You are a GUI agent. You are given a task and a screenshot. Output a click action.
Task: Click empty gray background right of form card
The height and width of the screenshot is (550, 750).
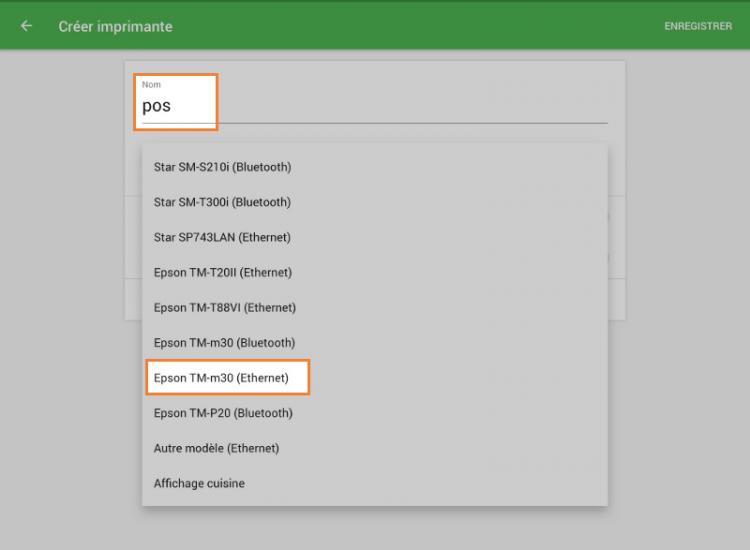click(x=690, y=300)
